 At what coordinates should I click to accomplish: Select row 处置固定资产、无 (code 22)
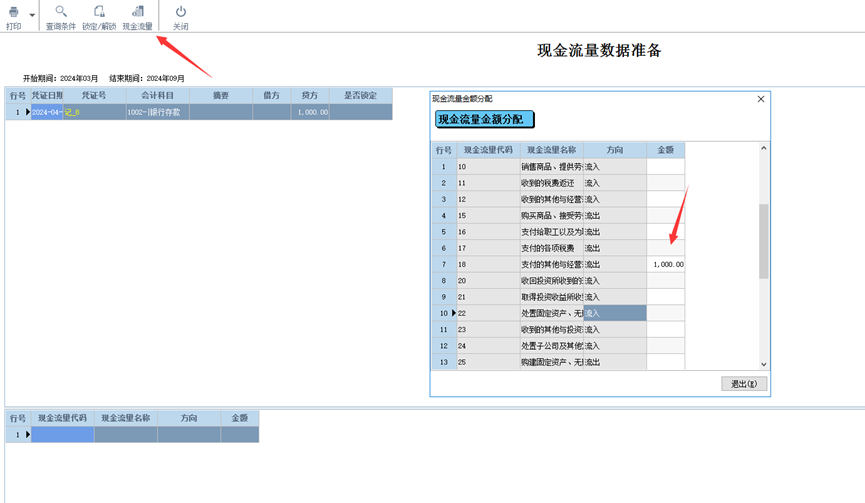(558, 313)
